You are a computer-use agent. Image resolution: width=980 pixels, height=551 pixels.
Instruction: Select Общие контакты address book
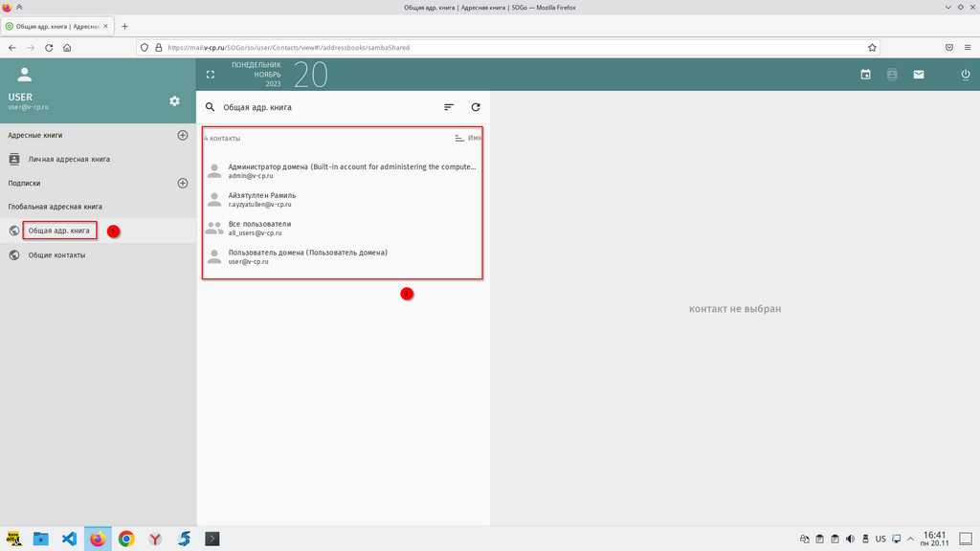pyautogui.click(x=56, y=255)
